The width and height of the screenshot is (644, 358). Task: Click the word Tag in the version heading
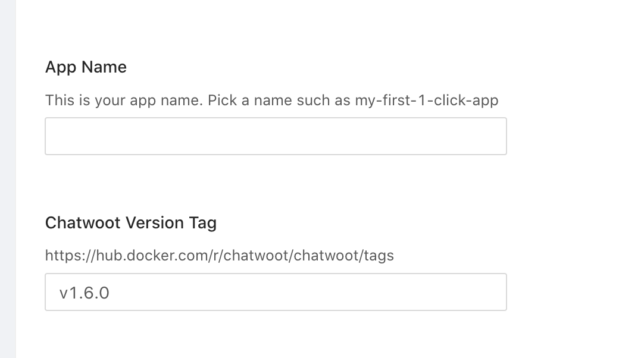[x=203, y=222]
